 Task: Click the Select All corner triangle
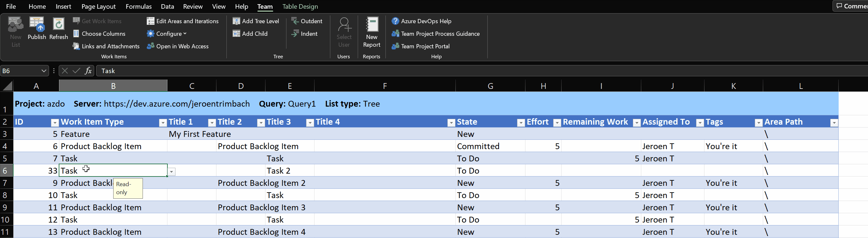click(7, 86)
